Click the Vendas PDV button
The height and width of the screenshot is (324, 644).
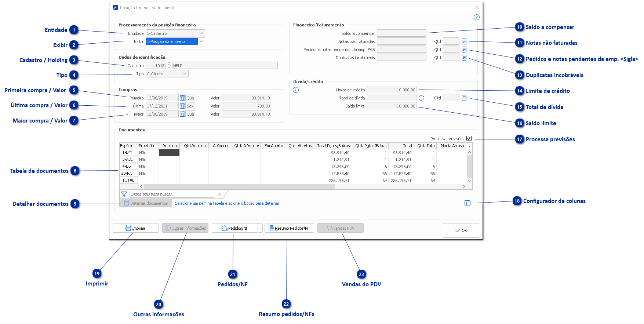pos(341,228)
